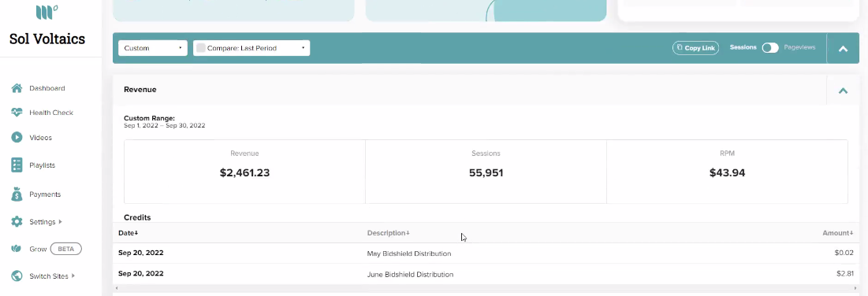Sort credits by the Amount column
The image size is (868, 296).
click(837, 233)
